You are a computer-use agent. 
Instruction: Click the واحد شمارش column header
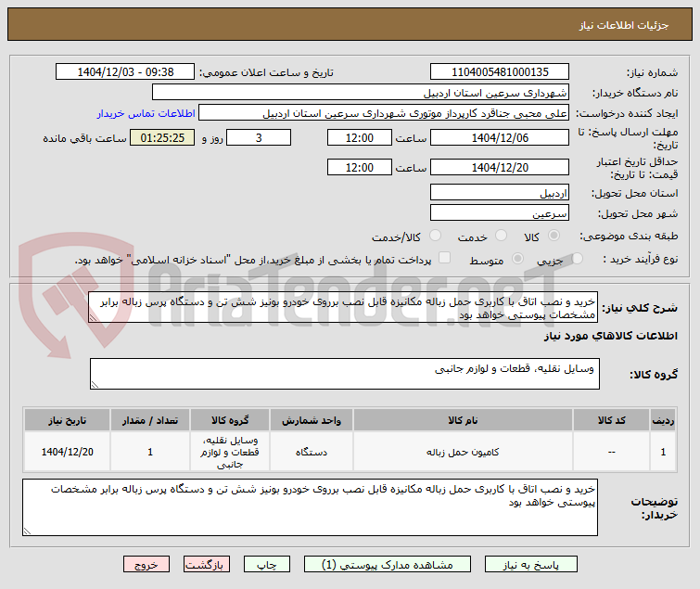[x=312, y=420]
